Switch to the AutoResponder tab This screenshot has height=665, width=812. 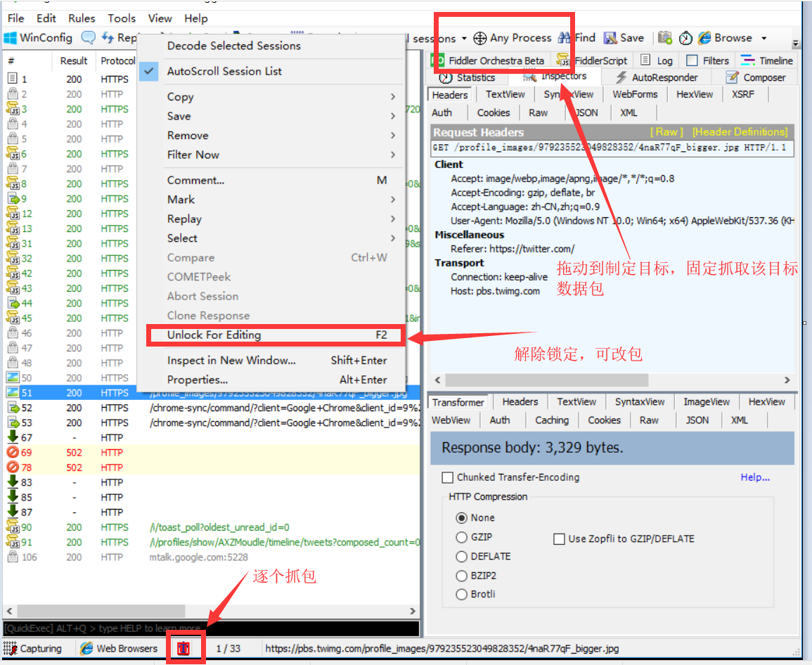[657, 77]
